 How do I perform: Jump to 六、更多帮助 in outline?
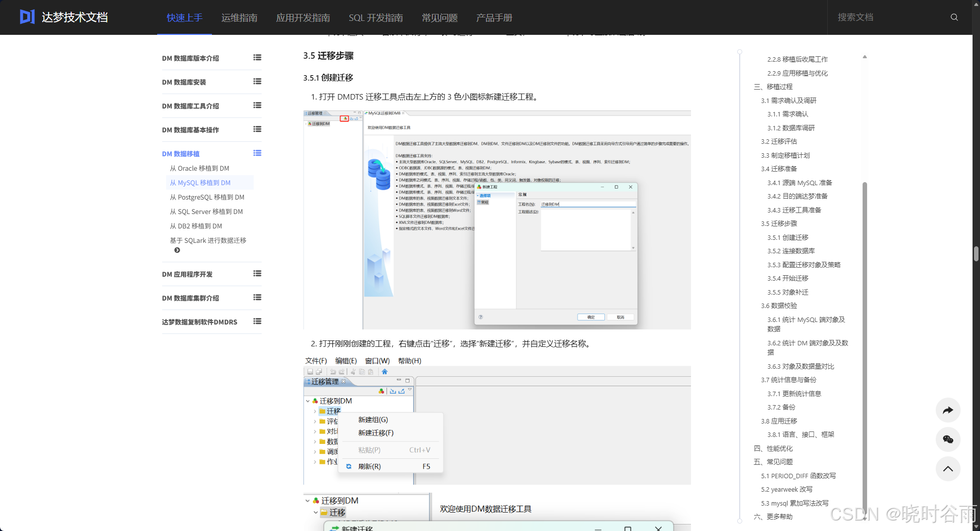click(x=773, y=517)
